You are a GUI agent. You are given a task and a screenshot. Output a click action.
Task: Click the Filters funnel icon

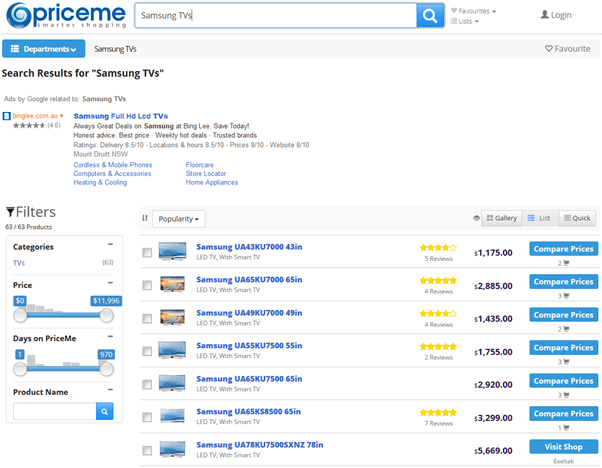[10, 212]
